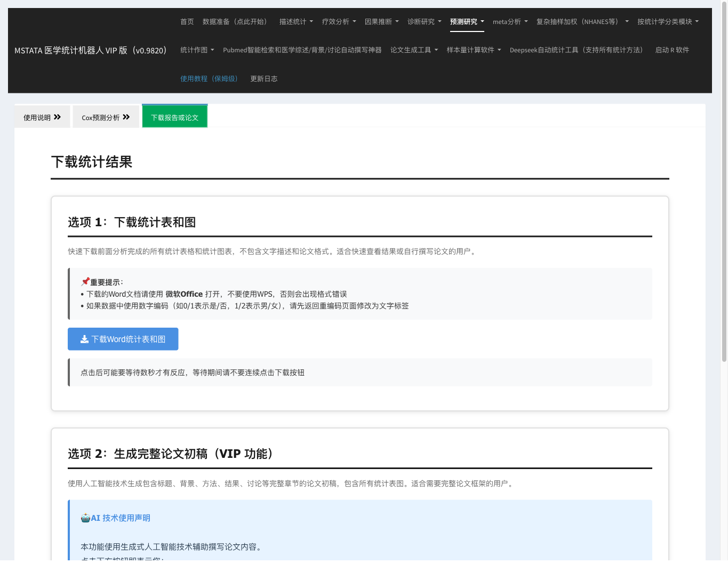Click the double-chevron icon beside Cox预测分析
The width and height of the screenshot is (728, 587).
[126, 117]
